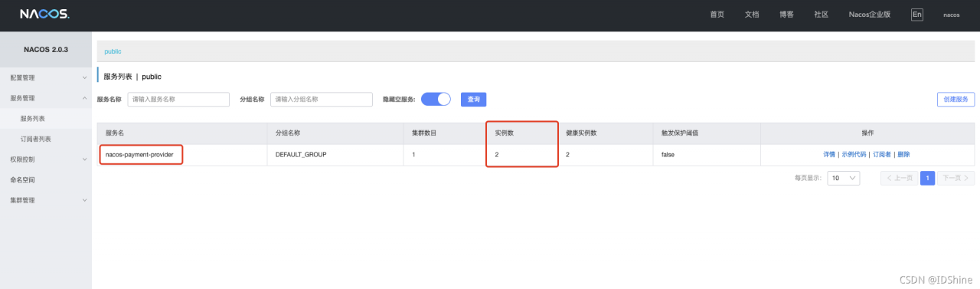This screenshot has width=980, height=289.
Task: Open 订阅者 for nacos-payment-provider
Action: click(x=882, y=154)
